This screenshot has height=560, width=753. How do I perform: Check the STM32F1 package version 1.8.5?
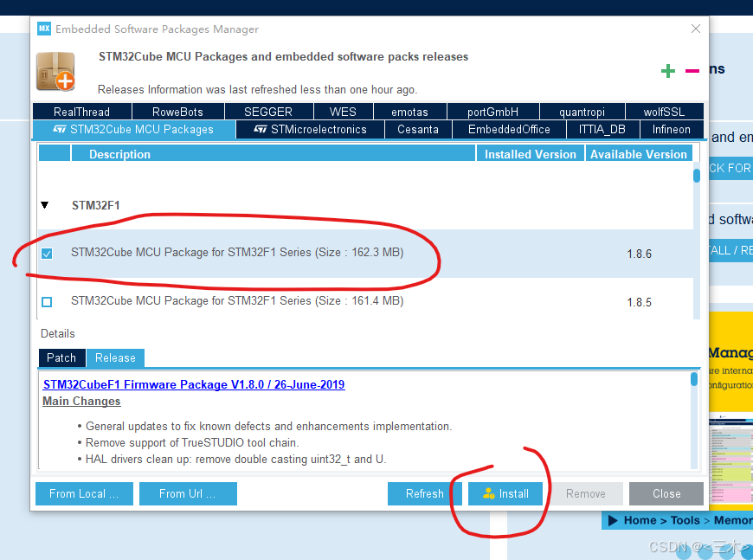(47, 301)
